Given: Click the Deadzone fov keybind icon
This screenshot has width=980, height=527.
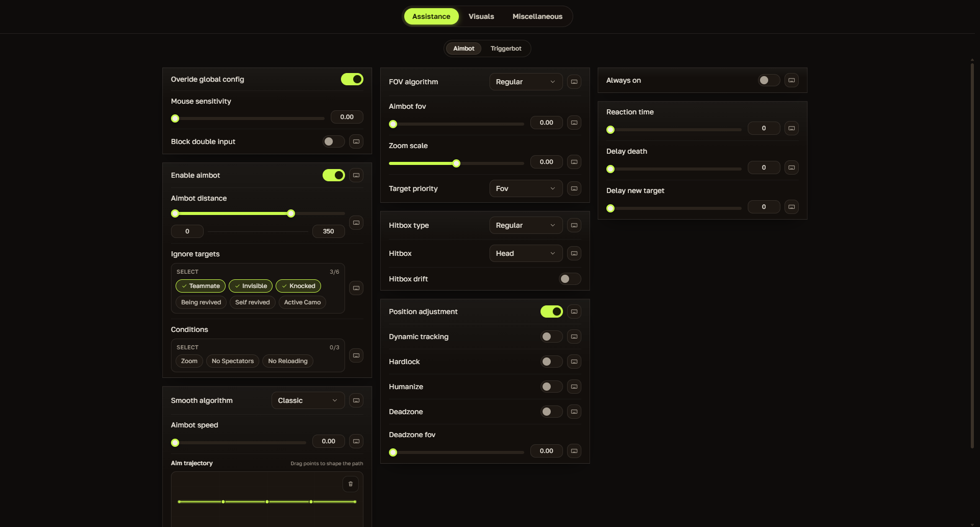Looking at the screenshot, I should (574, 451).
